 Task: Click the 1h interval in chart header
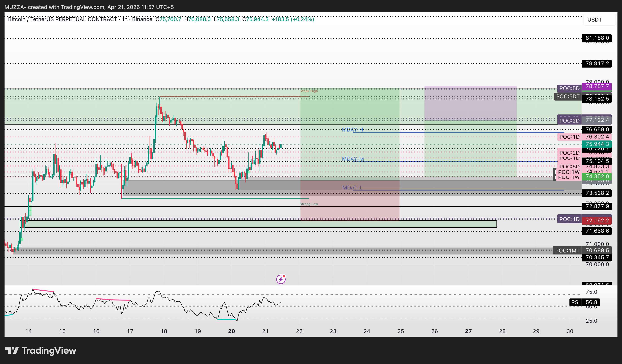tap(125, 19)
